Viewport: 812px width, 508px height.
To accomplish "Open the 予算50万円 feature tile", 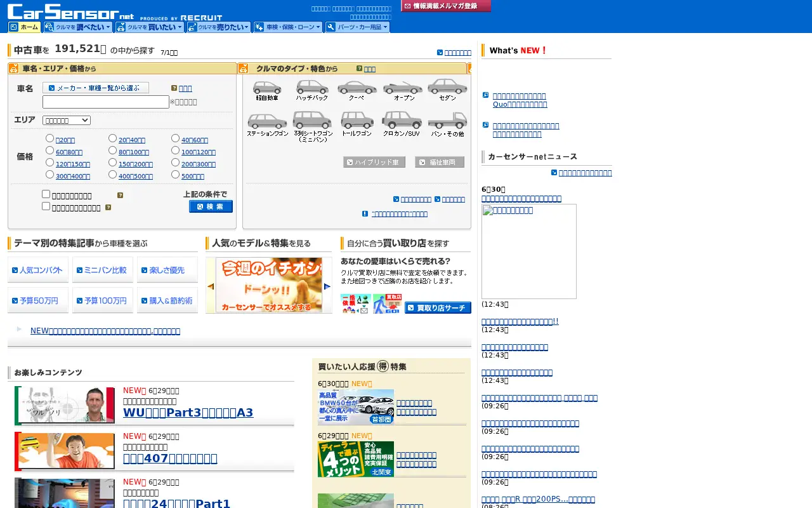I will (39, 300).
